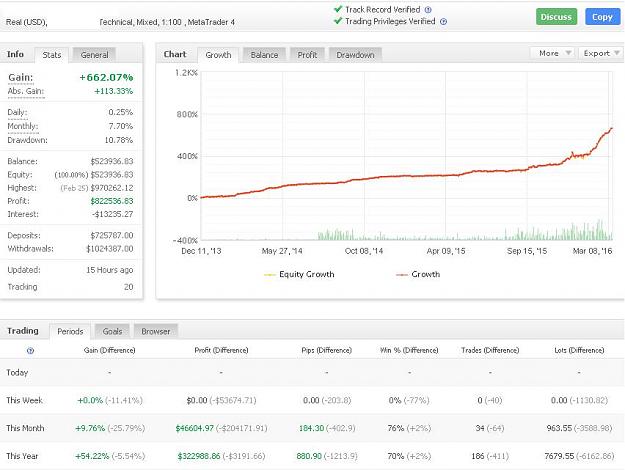Click the Trades (Difference) column header
625x470 pixels.
pyautogui.click(x=490, y=350)
